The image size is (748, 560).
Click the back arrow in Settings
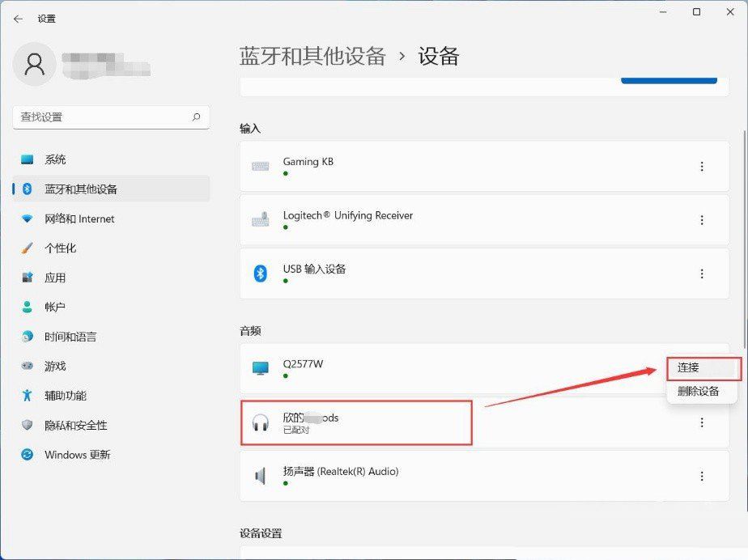18,19
